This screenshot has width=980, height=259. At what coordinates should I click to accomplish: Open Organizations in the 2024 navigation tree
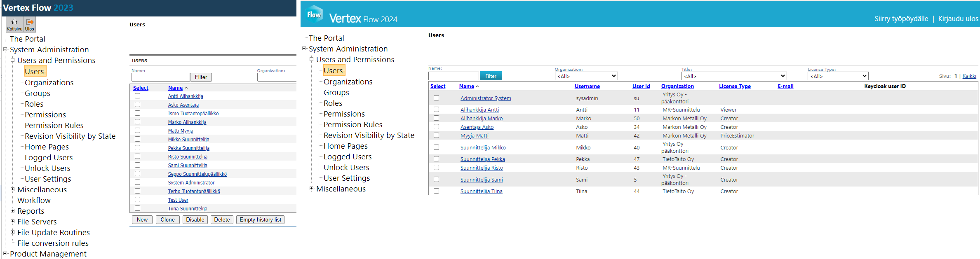tap(348, 82)
